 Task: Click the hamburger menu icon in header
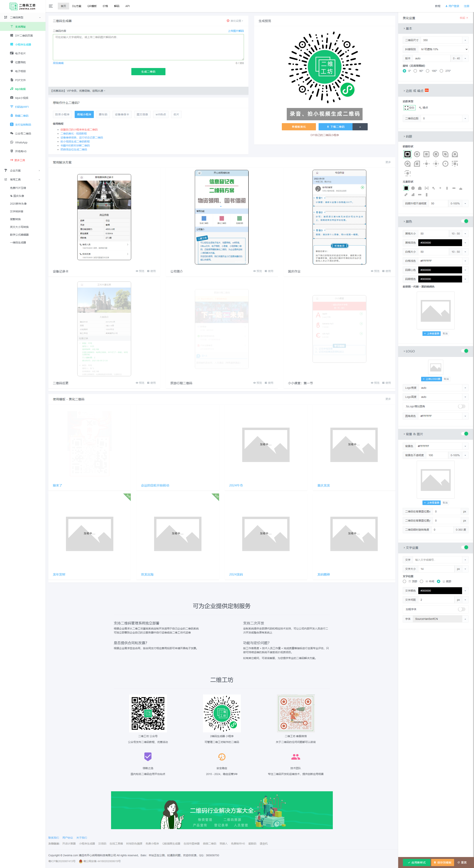tap(51, 6)
